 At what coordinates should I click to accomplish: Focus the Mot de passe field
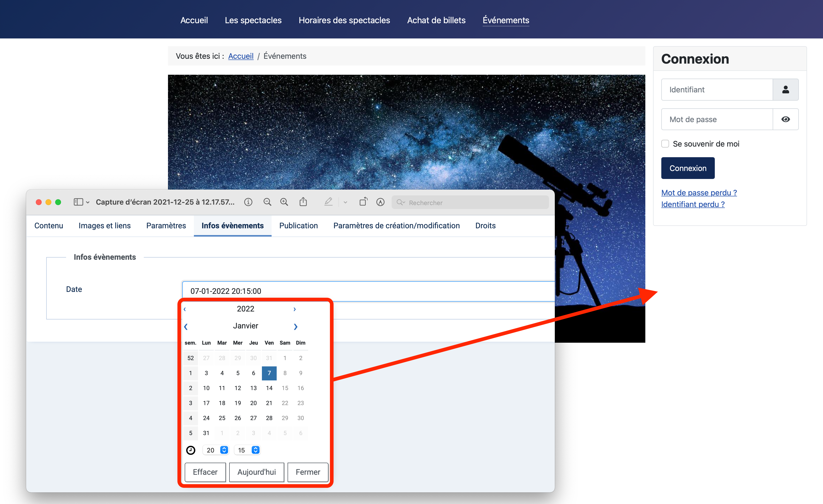(717, 119)
